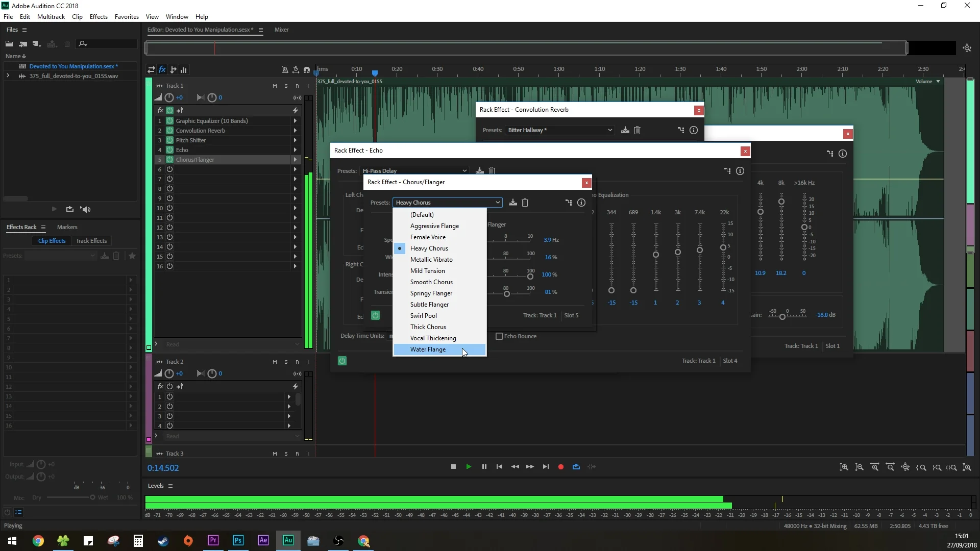Click channel map icon in Chorus/Flanger window
The width and height of the screenshot is (980, 551).
coord(569,203)
